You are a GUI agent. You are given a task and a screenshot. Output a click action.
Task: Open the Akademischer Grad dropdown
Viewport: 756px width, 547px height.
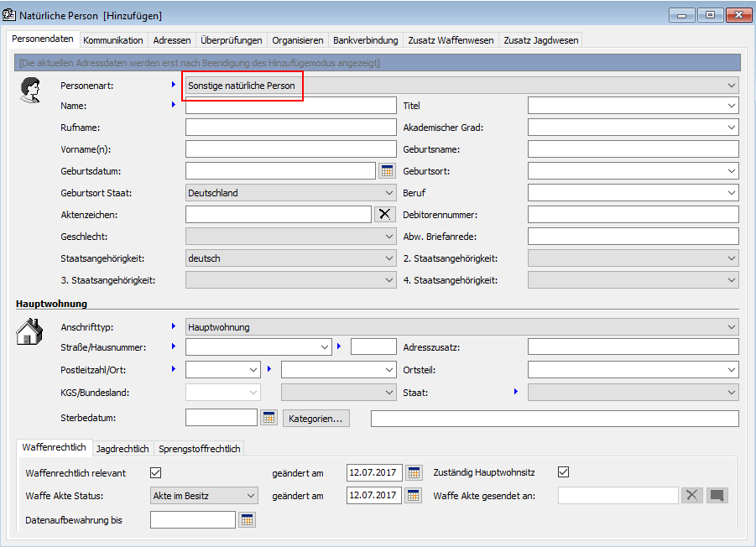732,128
